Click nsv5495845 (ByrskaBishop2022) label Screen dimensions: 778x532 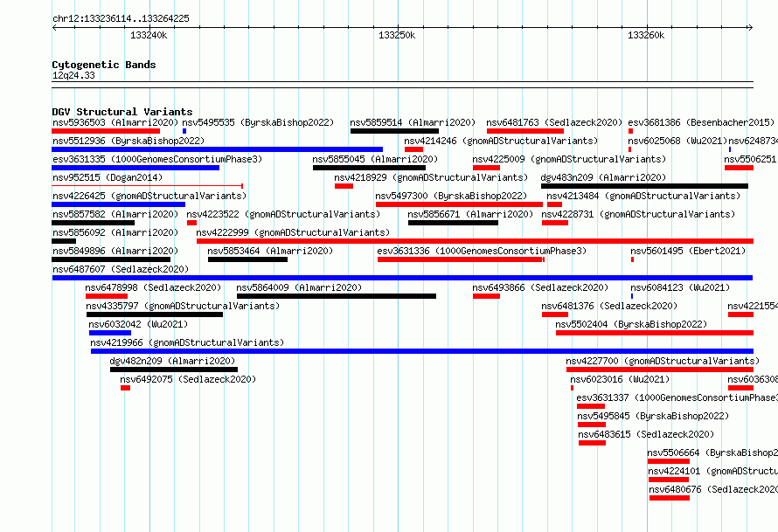653,416
